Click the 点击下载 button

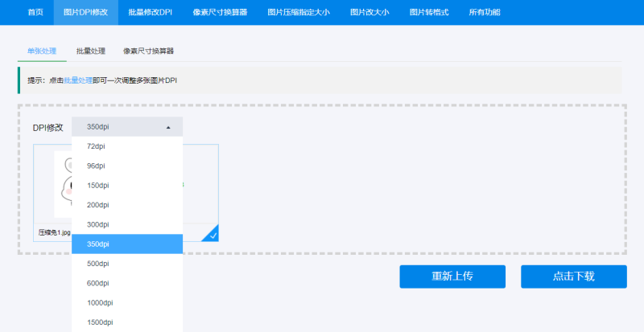[x=574, y=277]
